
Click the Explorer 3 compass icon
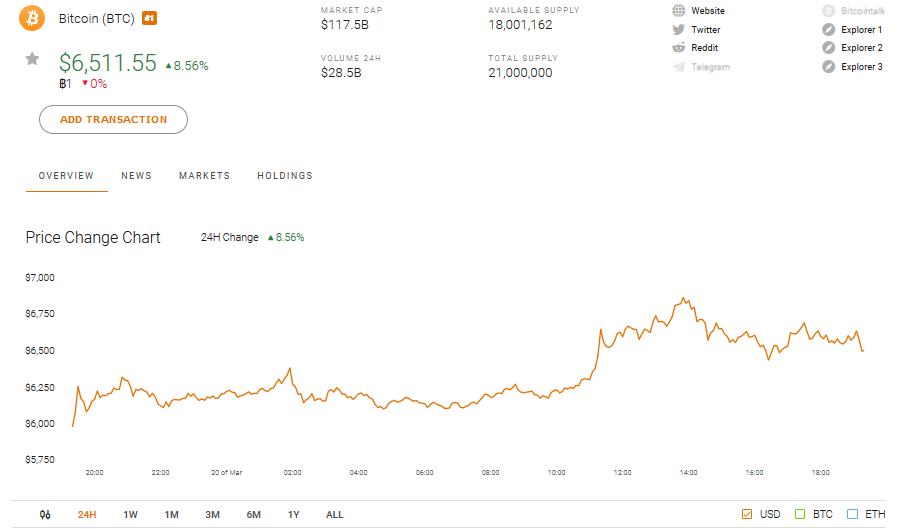(828, 67)
